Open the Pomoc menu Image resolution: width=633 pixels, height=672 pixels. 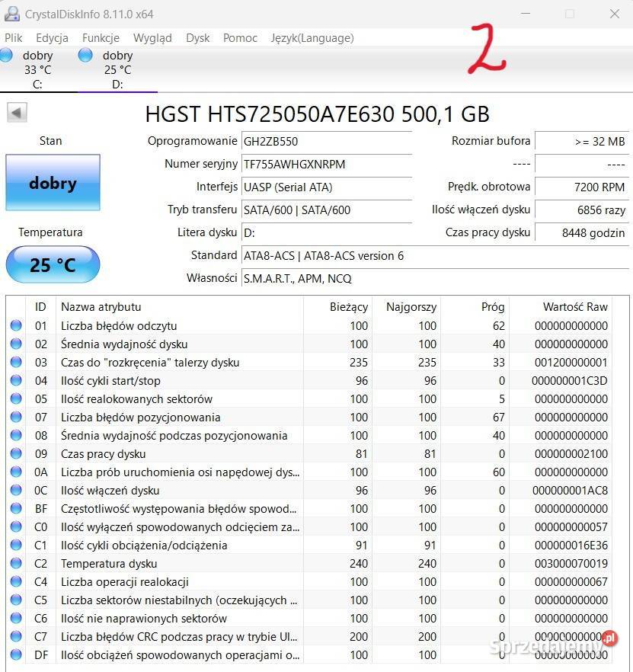(x=240, y=38)
